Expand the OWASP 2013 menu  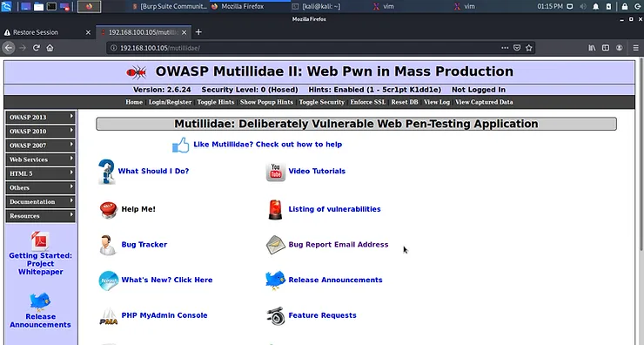(40, 118)
